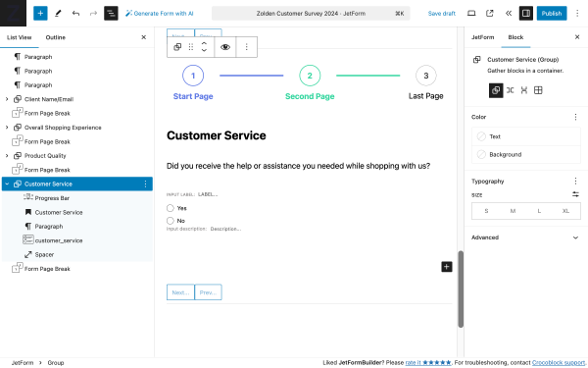Screen dimensions: 588x368
Task: Select the Grid variation icon
Action: point(538,90)
